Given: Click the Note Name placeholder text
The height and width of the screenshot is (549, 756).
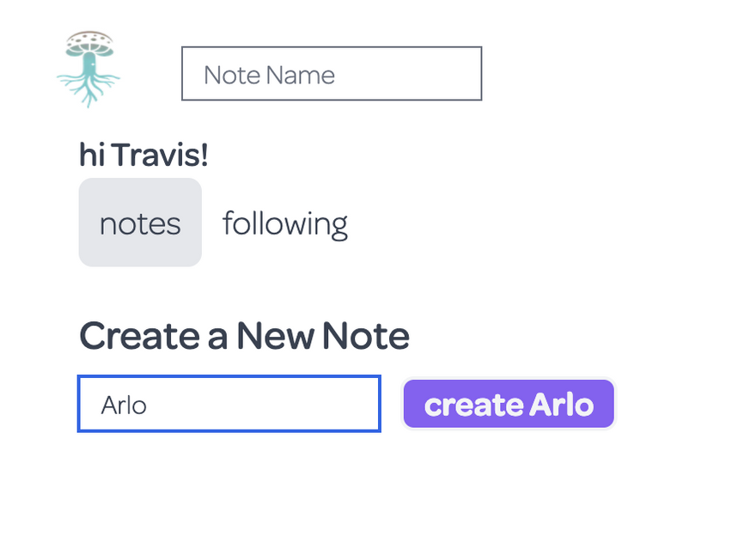Looking at the screenshot, I should (269, 75).
